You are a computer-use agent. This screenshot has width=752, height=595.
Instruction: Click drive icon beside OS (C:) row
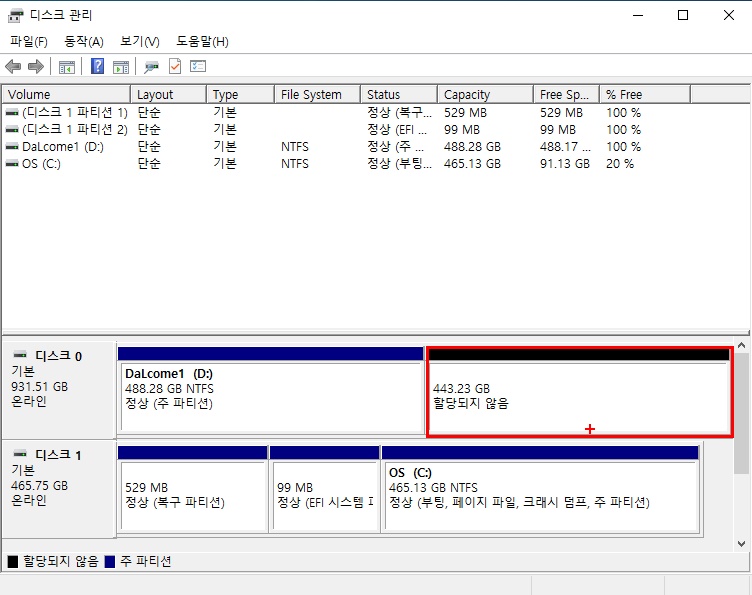(12, 164)
